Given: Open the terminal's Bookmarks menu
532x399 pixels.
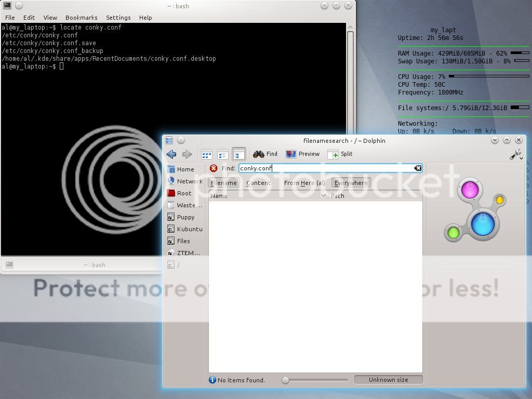Looking at the screenshot, I should (x=82, y=18).
